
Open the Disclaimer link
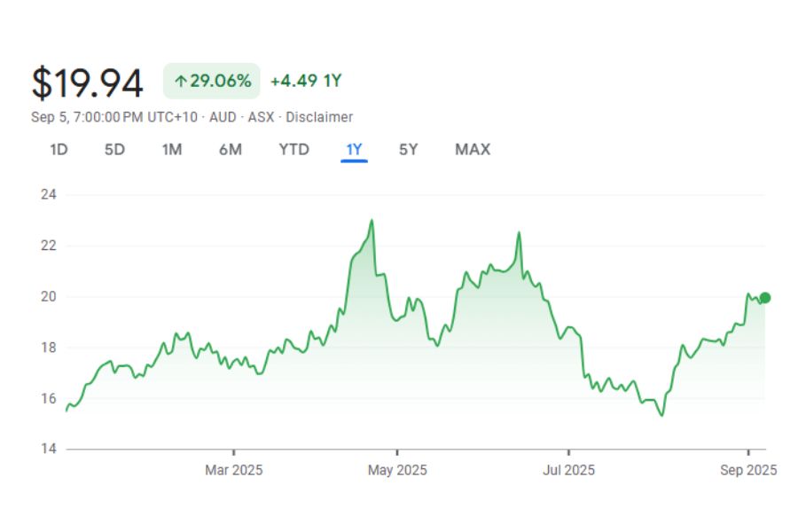click(319, 117)
